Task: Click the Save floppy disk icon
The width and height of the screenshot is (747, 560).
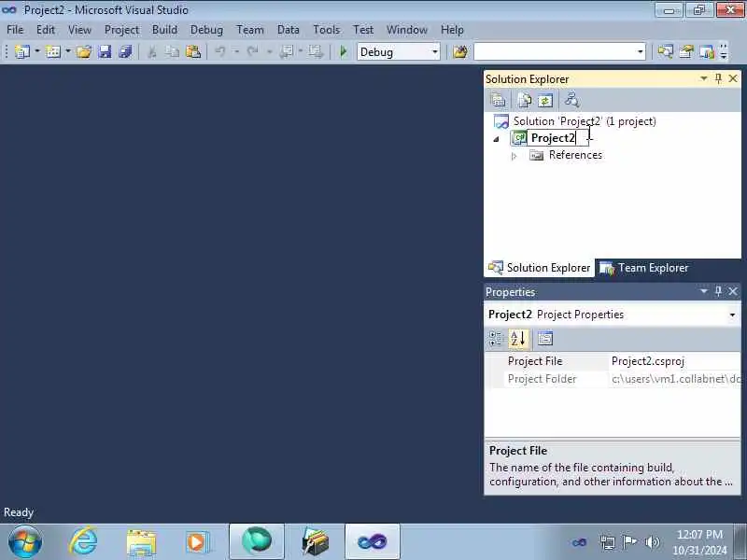Action: tap(105, 51)
